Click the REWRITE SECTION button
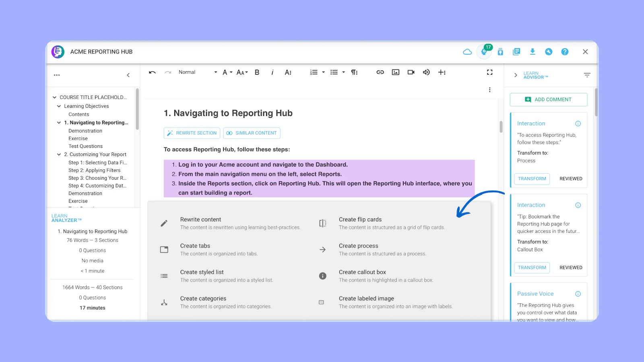644x362 pixels. pos(192,133)
